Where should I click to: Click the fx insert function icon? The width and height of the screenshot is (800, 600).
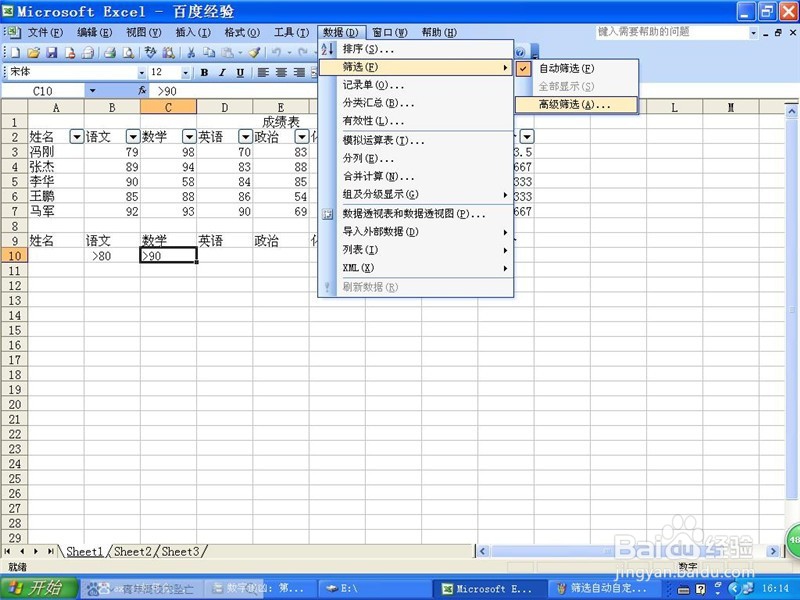pos(142,90)
